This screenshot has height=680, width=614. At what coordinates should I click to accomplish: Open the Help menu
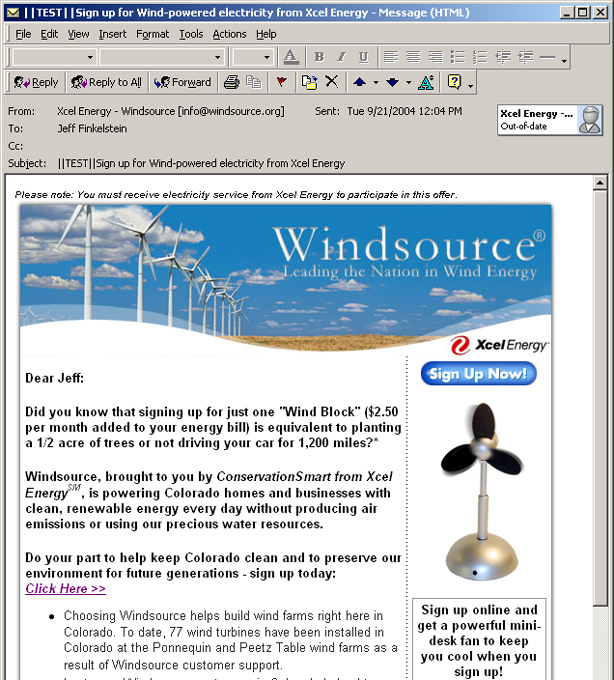coord(265,34)
